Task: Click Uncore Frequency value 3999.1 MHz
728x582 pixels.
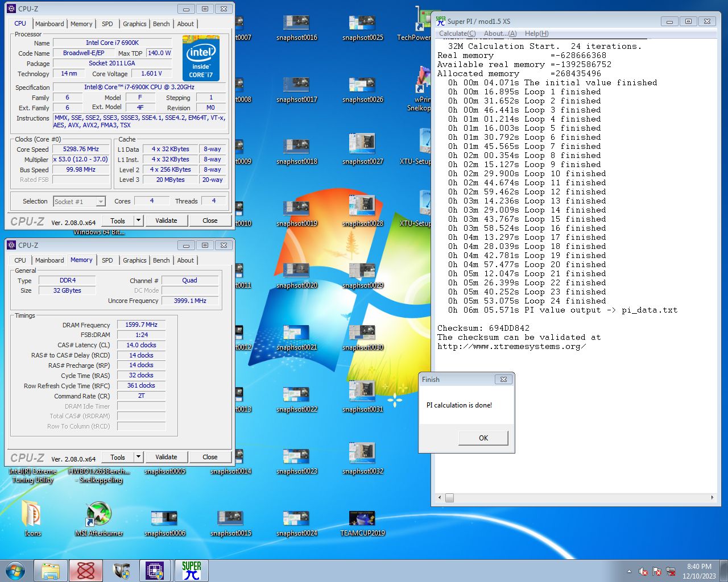Action: 190,301
